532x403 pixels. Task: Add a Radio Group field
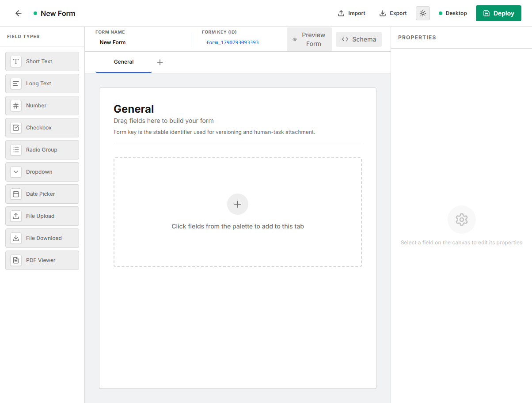click(x=42, y=150)
